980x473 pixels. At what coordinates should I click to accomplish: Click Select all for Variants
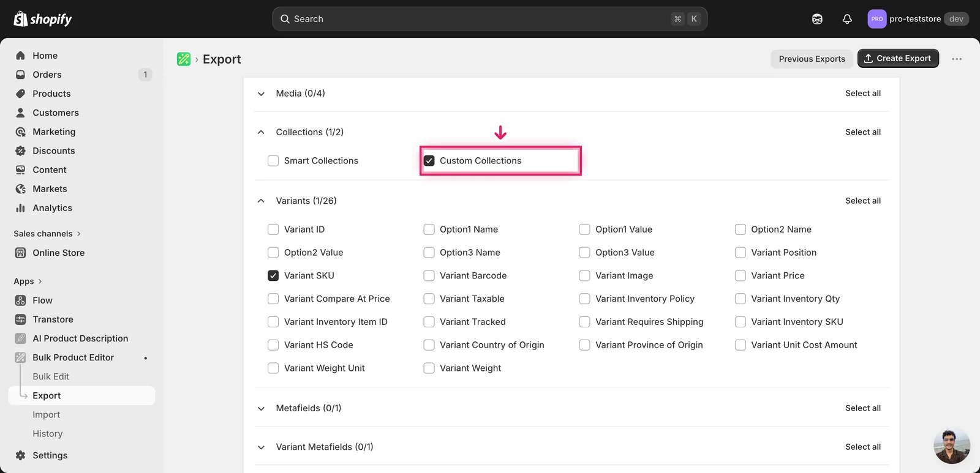pyautogui.click(x=863, y=201)
